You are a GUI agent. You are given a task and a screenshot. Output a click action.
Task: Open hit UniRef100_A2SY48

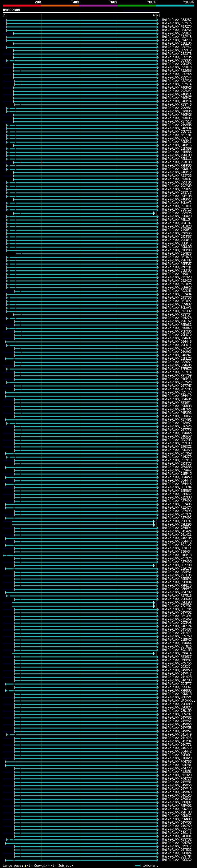coord(177,37)
